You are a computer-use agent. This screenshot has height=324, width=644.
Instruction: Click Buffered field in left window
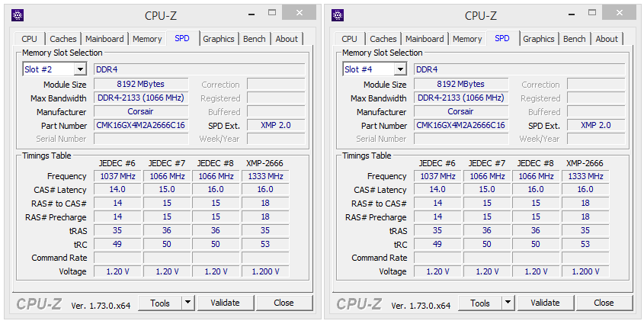tap(276, 112)
